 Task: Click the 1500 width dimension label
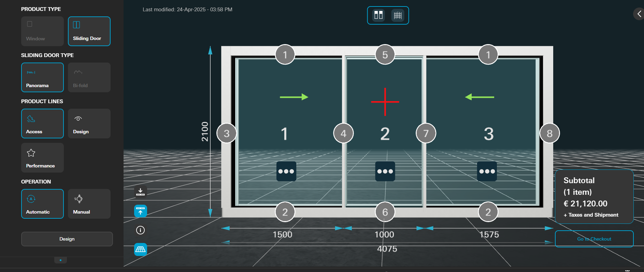click(282, 234)
